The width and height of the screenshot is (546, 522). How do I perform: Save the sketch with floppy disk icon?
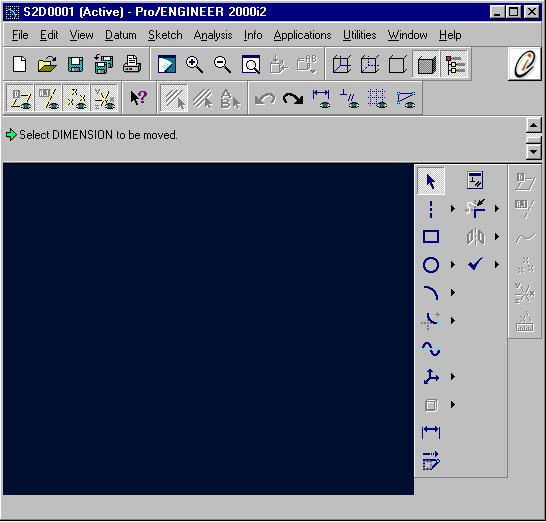[76, 64]
